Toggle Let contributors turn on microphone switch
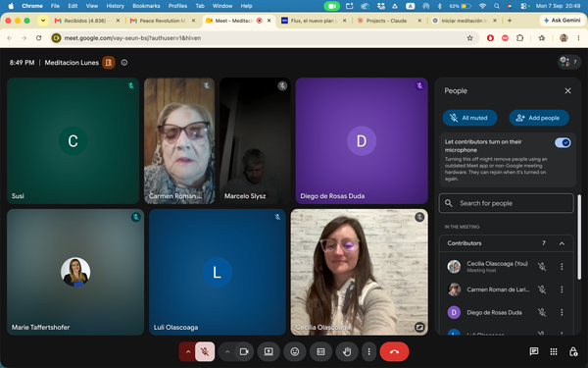Image resolution: width=588 pixels, height=368 pixels. tap(563, 142)
